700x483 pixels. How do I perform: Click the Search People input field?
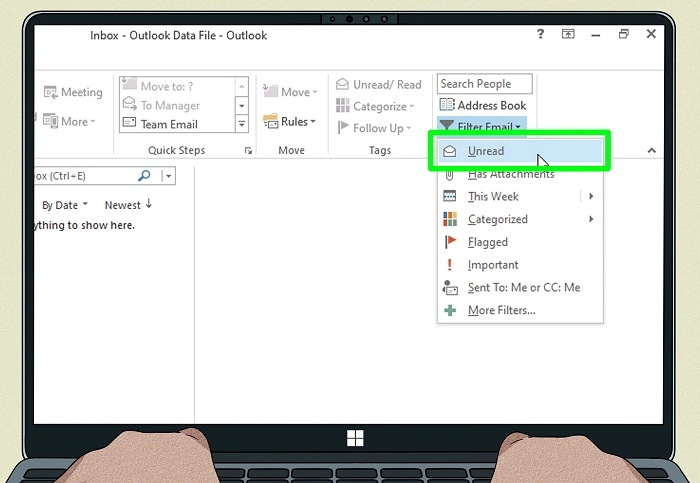tap(484, 84)
